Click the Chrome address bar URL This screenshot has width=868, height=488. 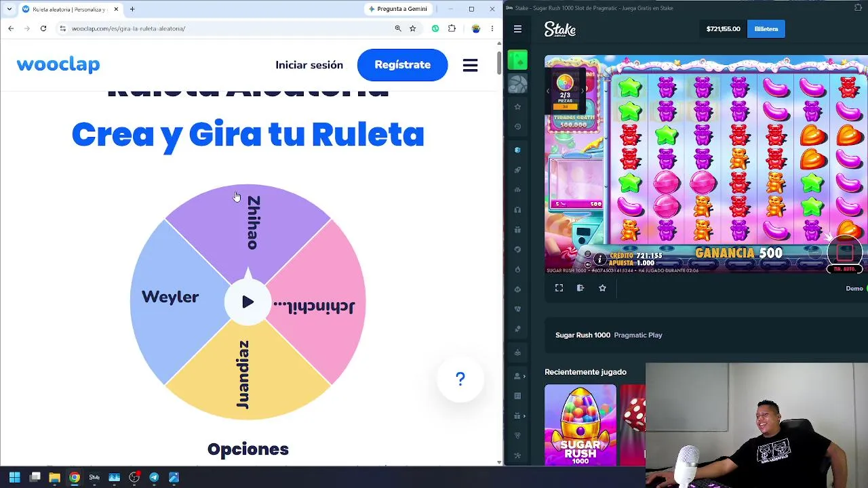(x=129, y=28)
